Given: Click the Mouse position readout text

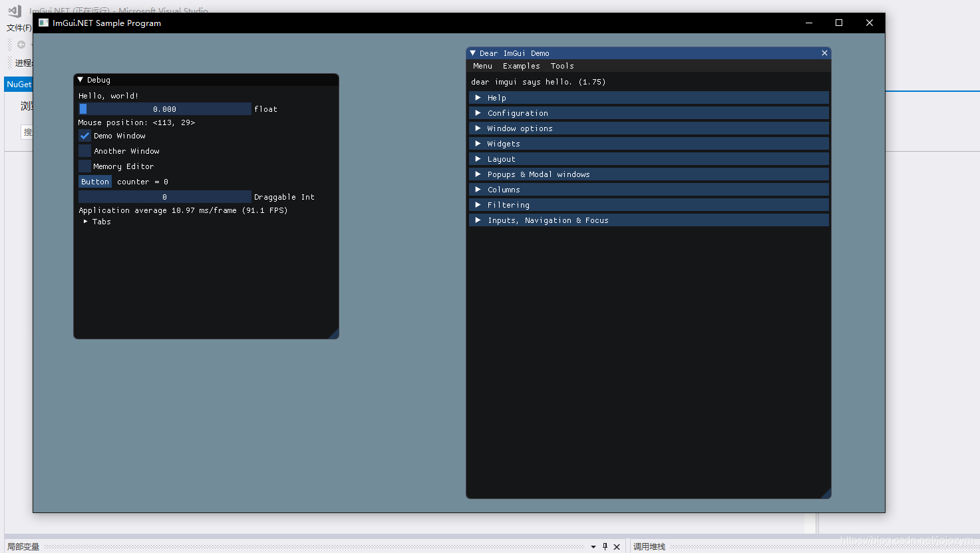Looking at the screenshot, I should pos(136,122).
